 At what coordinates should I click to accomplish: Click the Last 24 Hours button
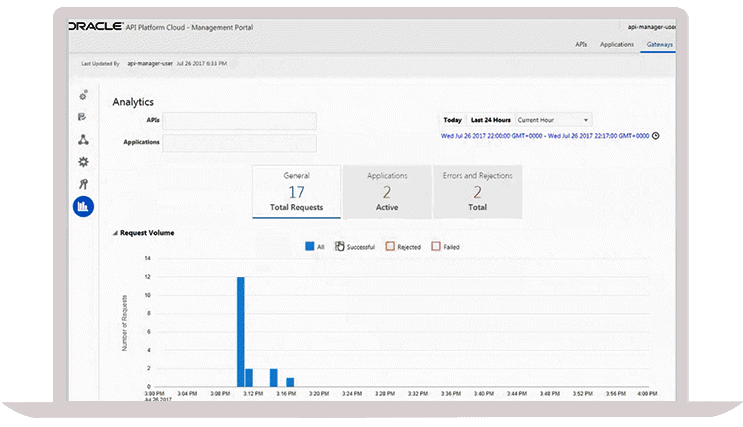coord(491,120)
